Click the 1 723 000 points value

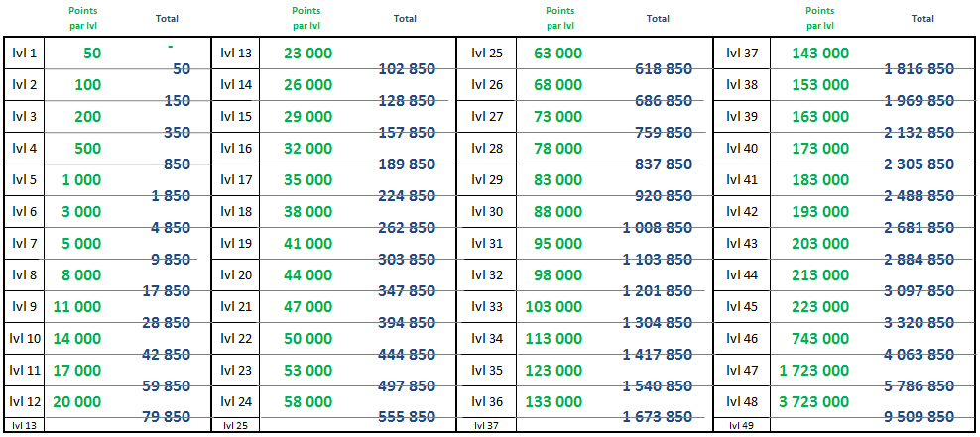click(x=813, y=370)
